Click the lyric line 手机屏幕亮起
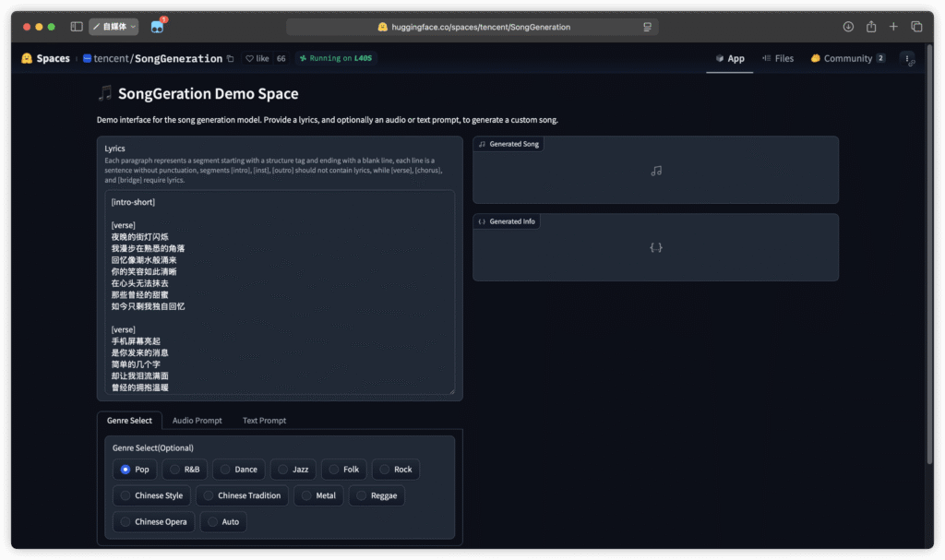945x560 pixels. pyautogui.click(x=136, y=341)
